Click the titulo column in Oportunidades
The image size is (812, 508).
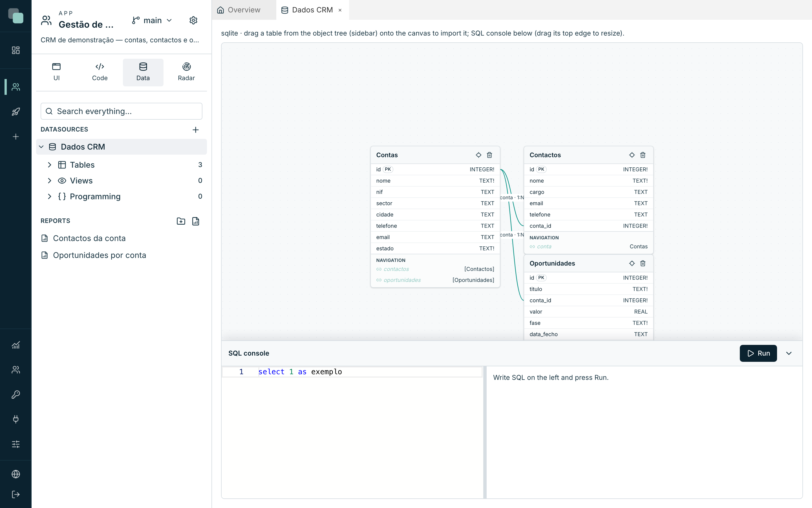click(588, 289)
